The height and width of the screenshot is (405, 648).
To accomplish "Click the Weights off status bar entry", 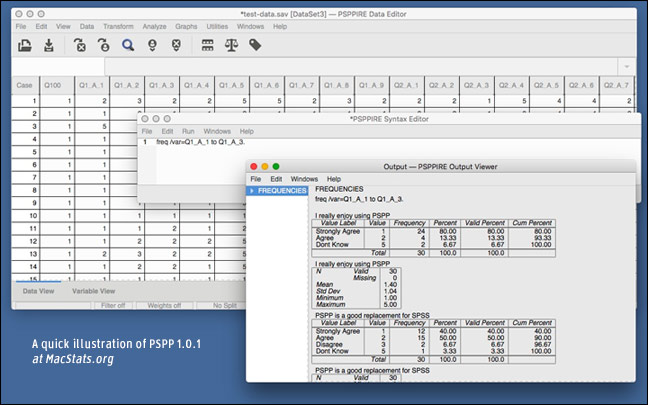I will (164, 306).
